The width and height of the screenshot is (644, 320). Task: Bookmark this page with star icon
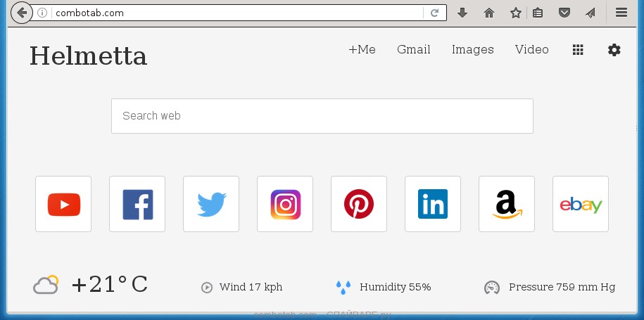[516, 13]
